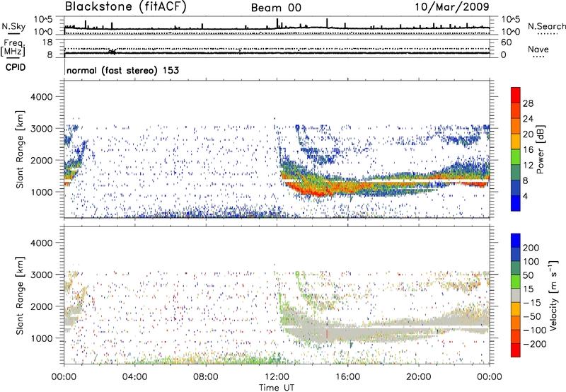Viewport: 566px width, 392px height.
Task: Click the 'N.Sky' legend label
Action: pyautogui.click(x=13, y=26)
